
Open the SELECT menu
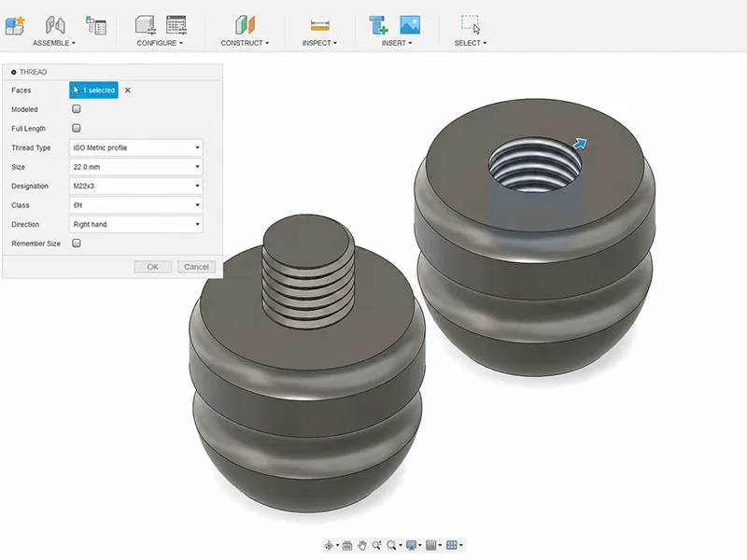[471, 43]
